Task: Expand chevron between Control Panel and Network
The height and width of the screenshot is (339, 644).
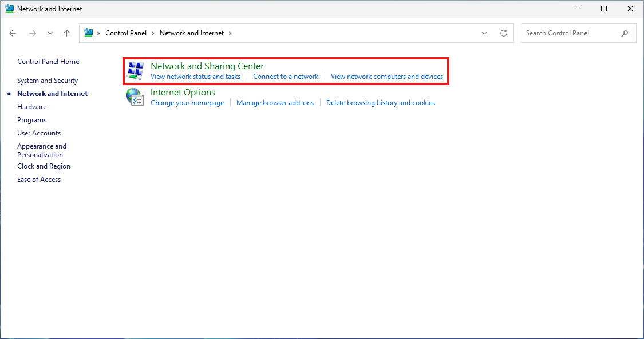Action: click(153, 33)
